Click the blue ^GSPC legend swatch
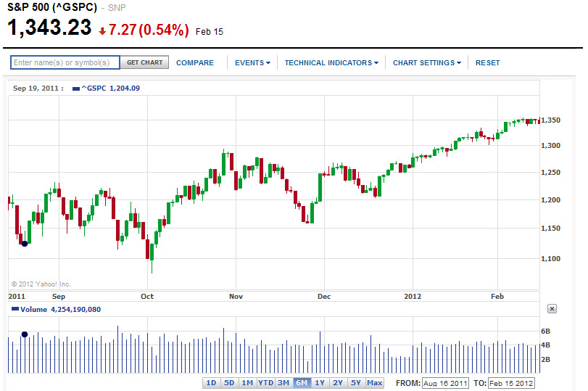 pyautogui.click(x=75, y=89)
